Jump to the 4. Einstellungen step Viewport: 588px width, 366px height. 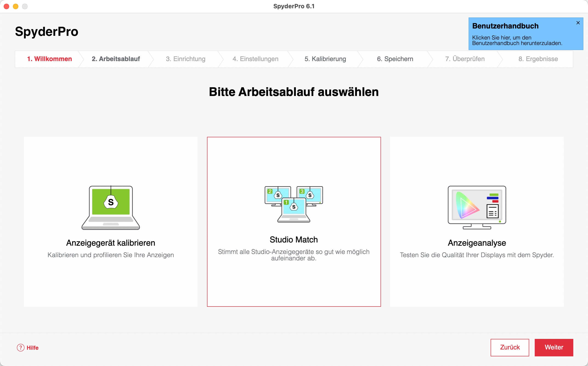tap(255, 59)
